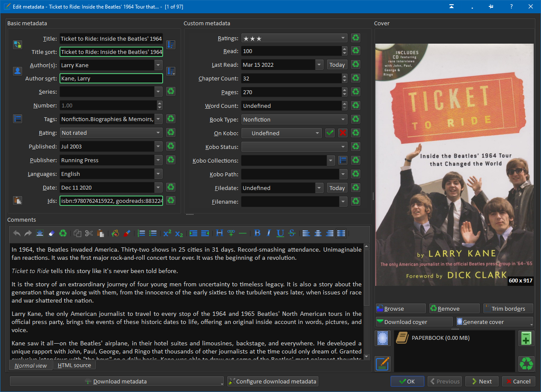Image resolution: width=541 pixels, height=392 pixels.
Task: Switch to Normal view tab
Action: pos(30,365)
